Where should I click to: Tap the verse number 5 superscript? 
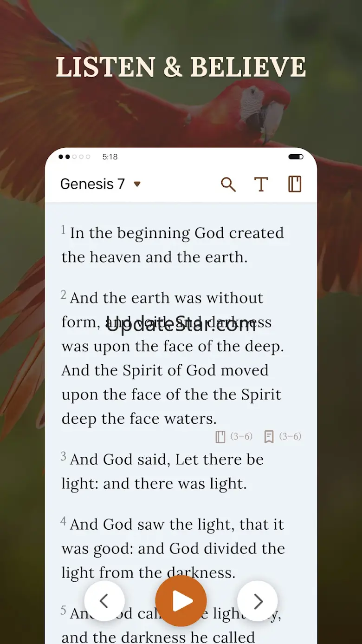click(64, 610)
